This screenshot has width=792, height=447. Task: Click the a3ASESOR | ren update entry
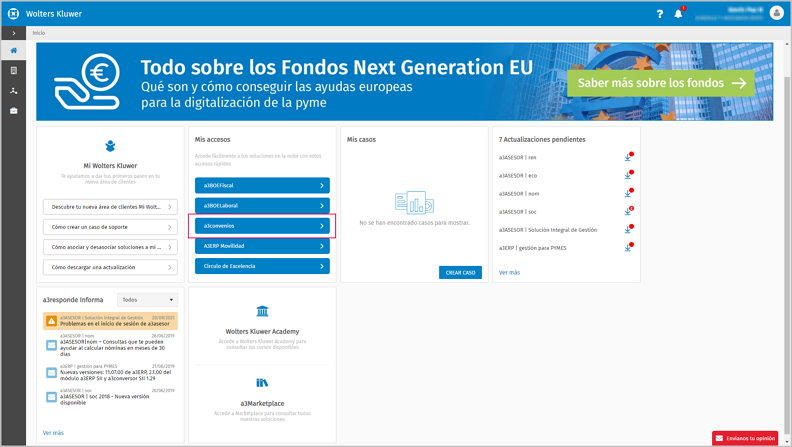coord(518,158)
